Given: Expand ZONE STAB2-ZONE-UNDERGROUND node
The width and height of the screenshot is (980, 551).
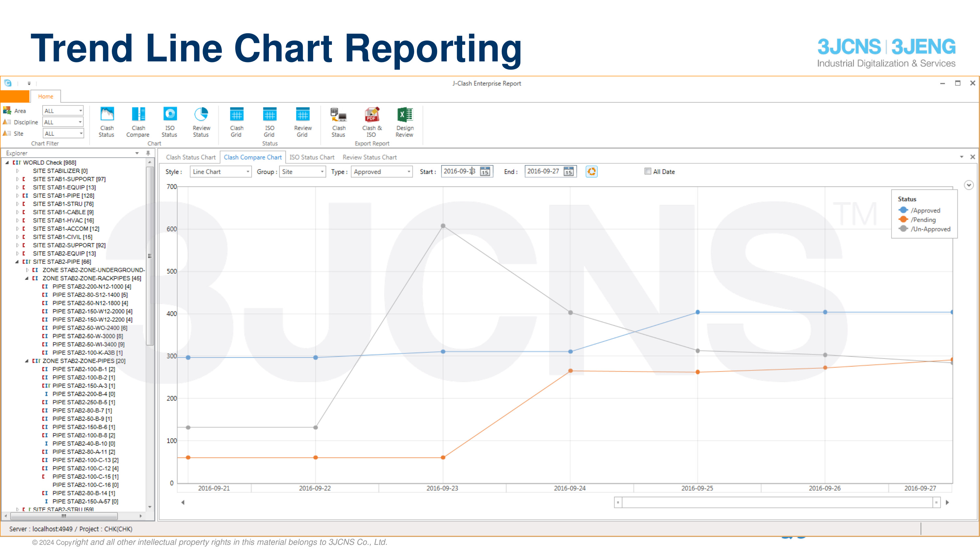Looking at the screenshot, I should click(27, 270).
